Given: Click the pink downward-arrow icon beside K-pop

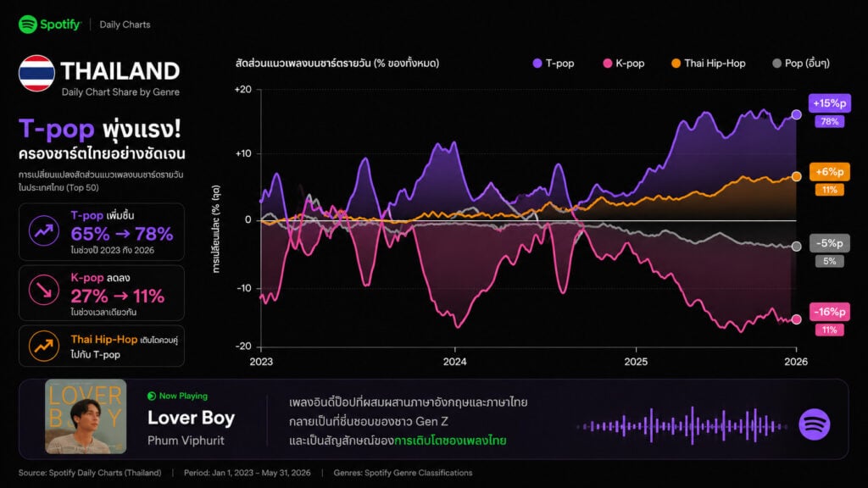Looking at the screenshot, I should pyautogui.click(x=44, y=290).
